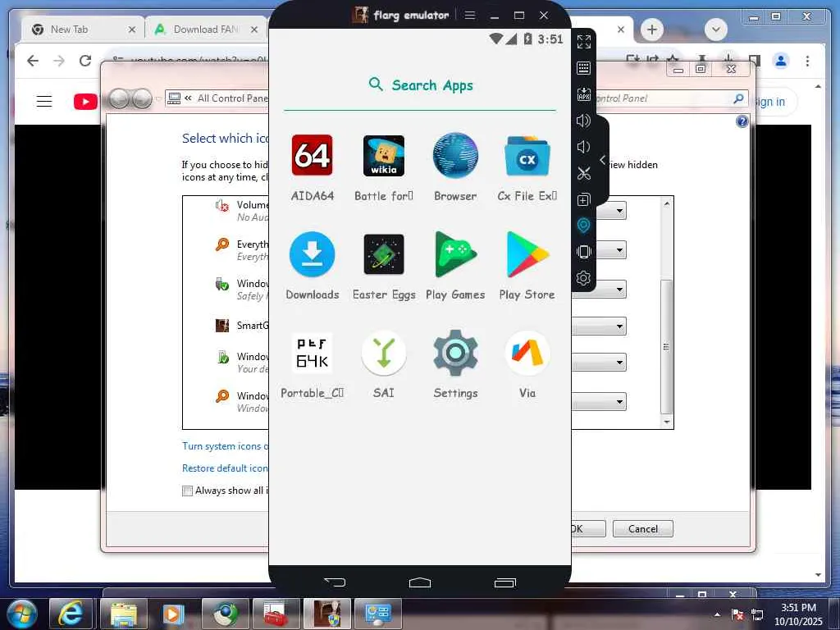840x630 pixels.
Task: Click the icon list scroll-up arrow
Action: (666, 203)
